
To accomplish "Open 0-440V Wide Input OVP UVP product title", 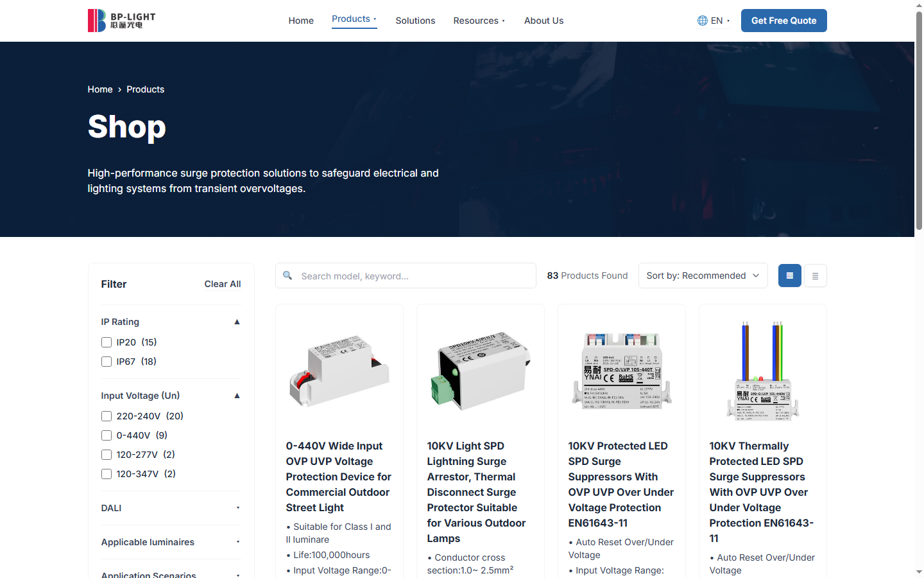I will (339, 477).
